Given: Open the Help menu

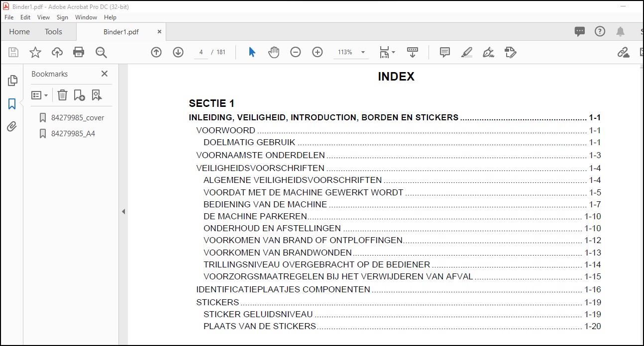Looking at the screenshot, I should (x=110, y=17).
